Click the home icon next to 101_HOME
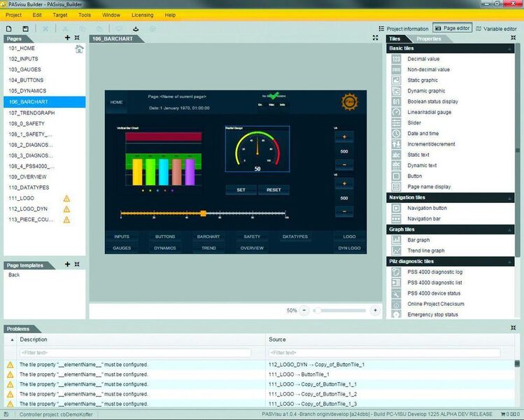The width and height of the screenshot is (524, 420). [80, 49]
